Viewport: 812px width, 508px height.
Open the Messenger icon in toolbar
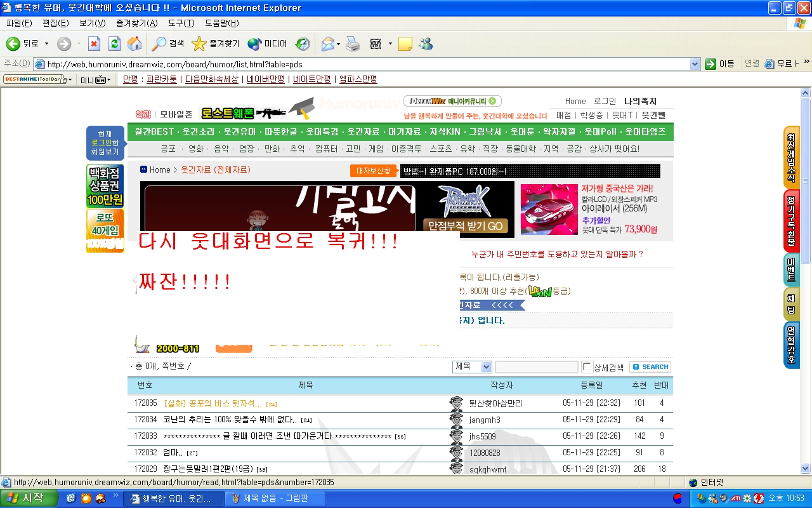click(x=426, y=44)
